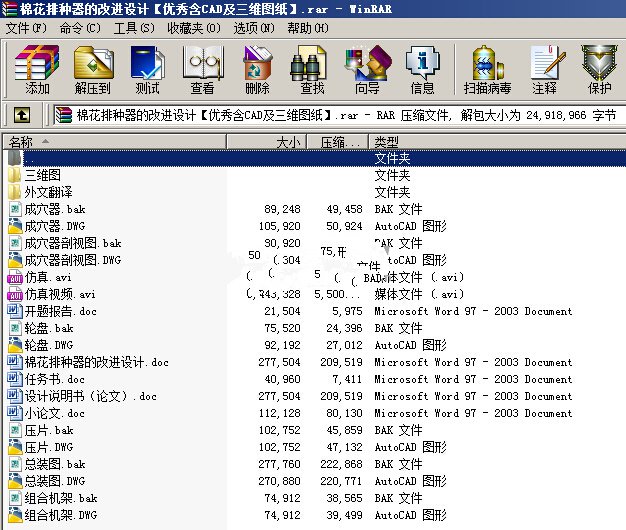Click the 总装图.DWG file icon
Screen dimensions: 626x530
(x=15, y=481)
